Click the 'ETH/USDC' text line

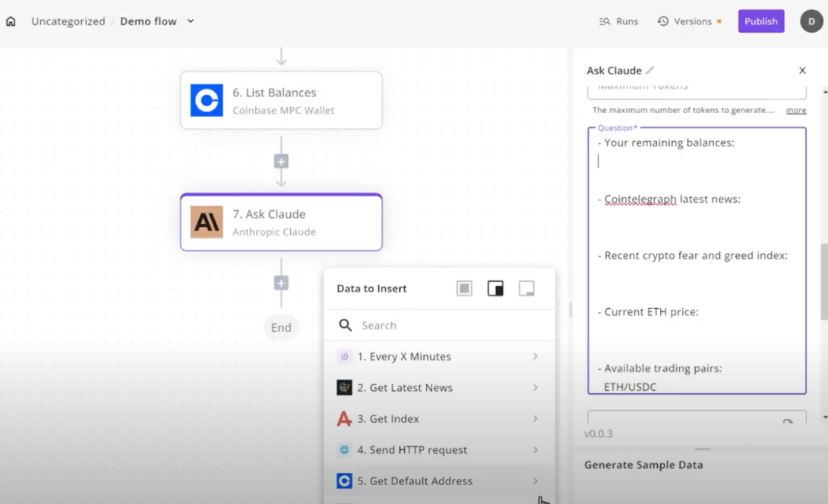(x=630, y=387)
